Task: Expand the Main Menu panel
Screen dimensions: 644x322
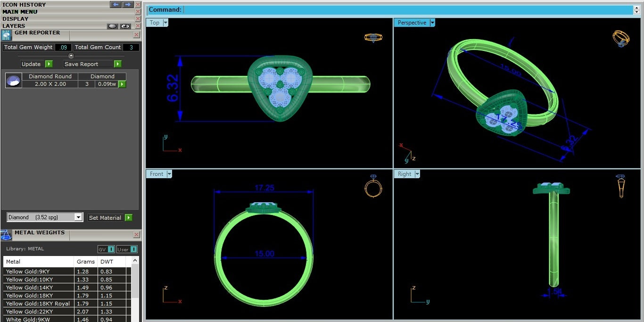Action: (x=20, y=12)
